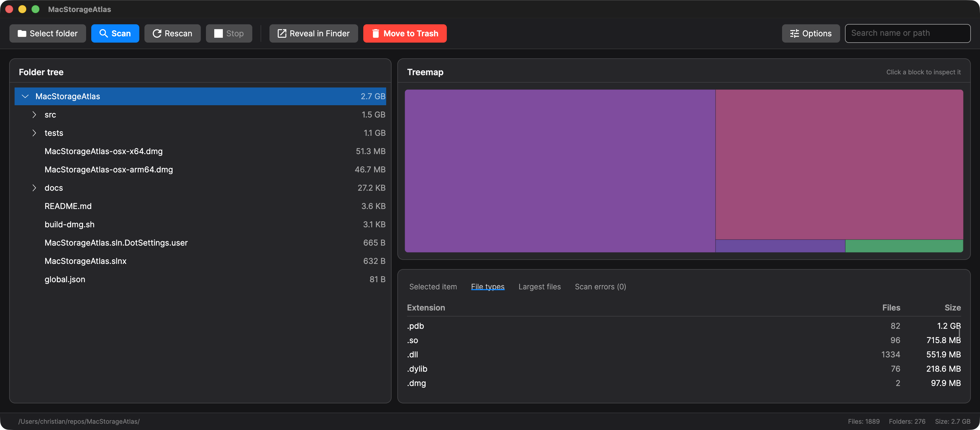Screen dimensions: 980x430
Task: Select the small violet treemap block
Action: pyautogui.click(x=780, y=246)
